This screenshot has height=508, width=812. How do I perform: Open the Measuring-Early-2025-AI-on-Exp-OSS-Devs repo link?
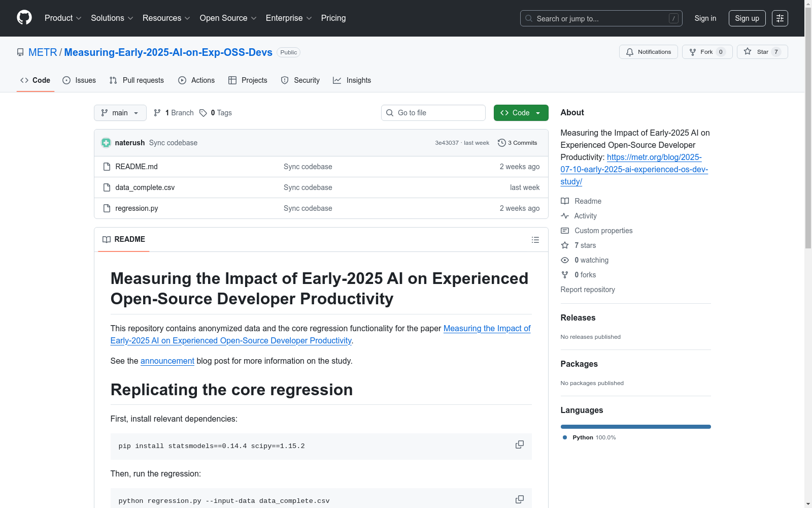[168, 52]
